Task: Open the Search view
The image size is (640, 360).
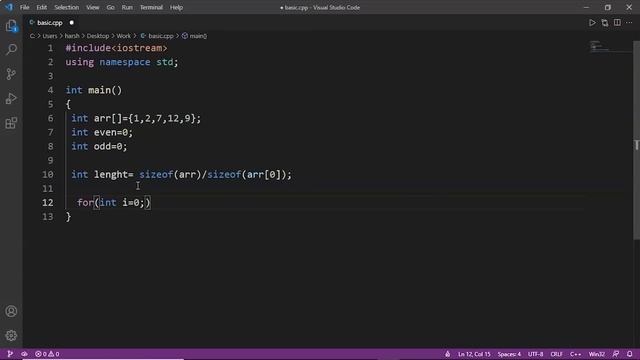Action: pyautogui.click(x=11, y=49)
